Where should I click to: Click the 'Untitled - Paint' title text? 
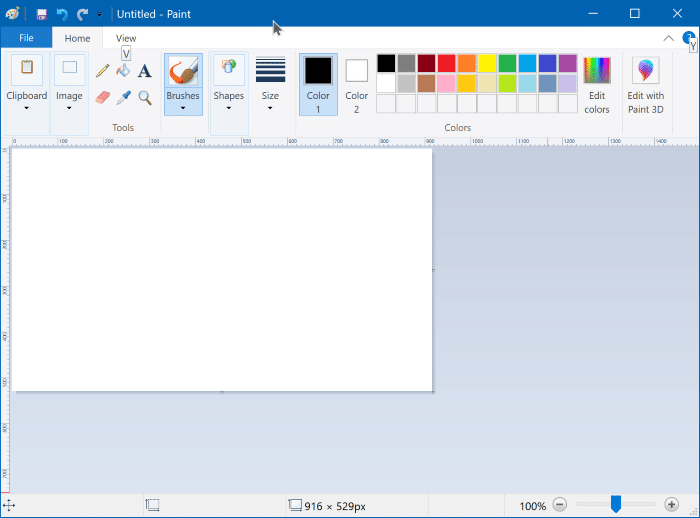pyautogui.click(x=154, y=14)
